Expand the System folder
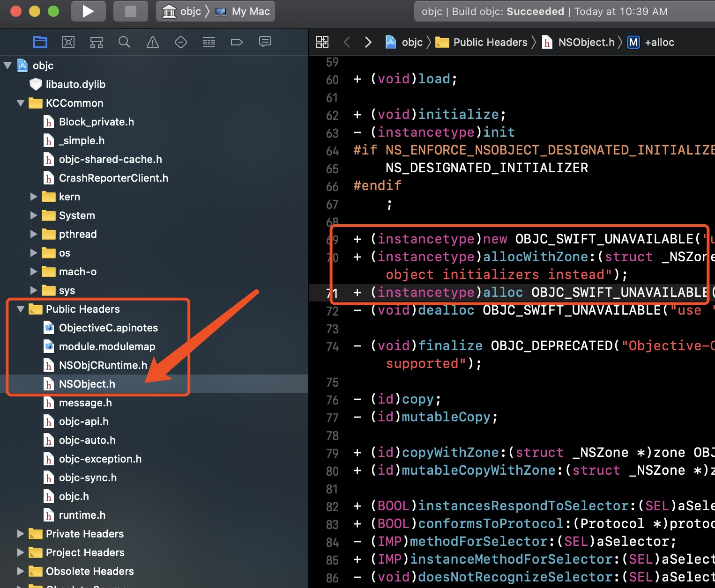Screen dimensions: 715x588 pyautogui.click(x=34, y=215)
